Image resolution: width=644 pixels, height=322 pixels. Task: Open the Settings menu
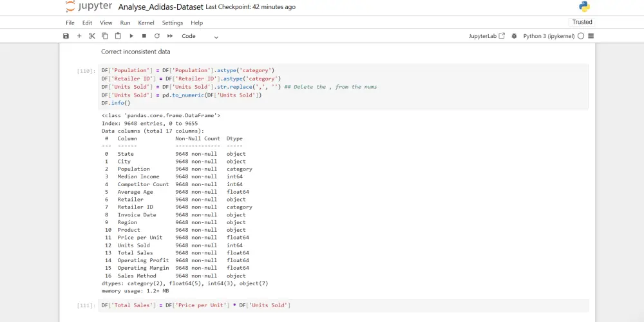[x=173, y=23]
